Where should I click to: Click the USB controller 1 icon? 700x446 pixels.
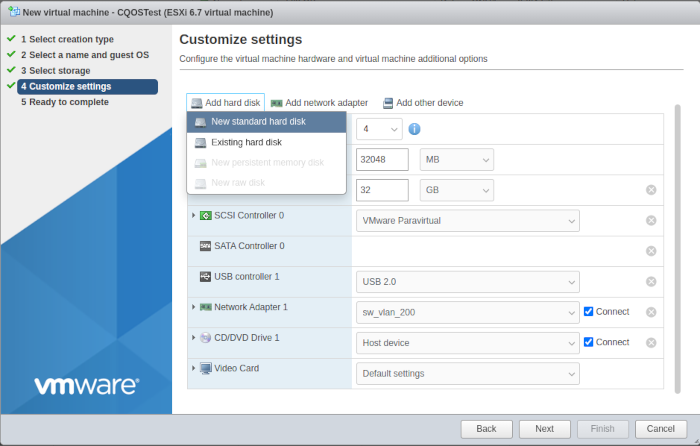point(205,277)
